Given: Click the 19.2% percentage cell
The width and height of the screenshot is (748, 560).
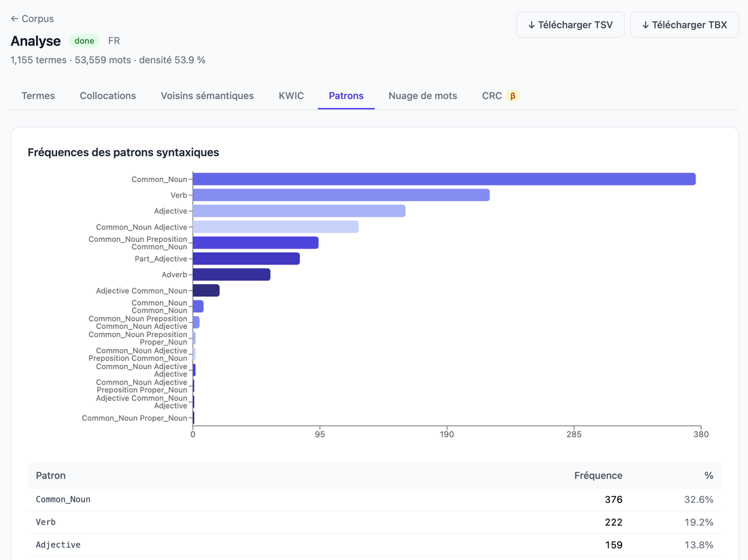Looking at the screenshot, I should coord(699,523).
